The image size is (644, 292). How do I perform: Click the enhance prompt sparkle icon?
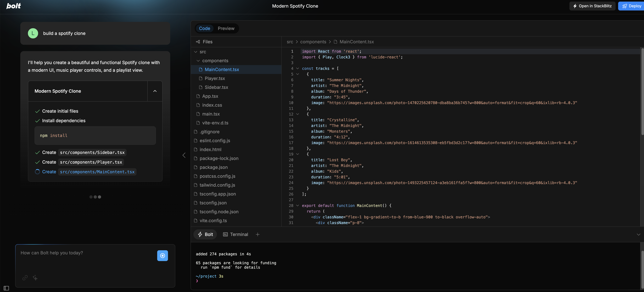click(35, 278)
